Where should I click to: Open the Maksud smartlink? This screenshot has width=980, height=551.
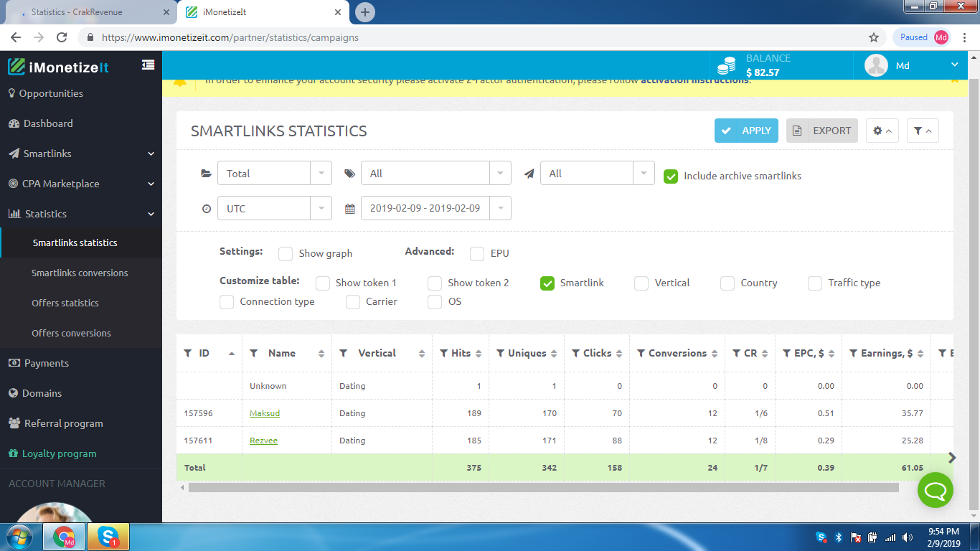(x=265, y=413)
